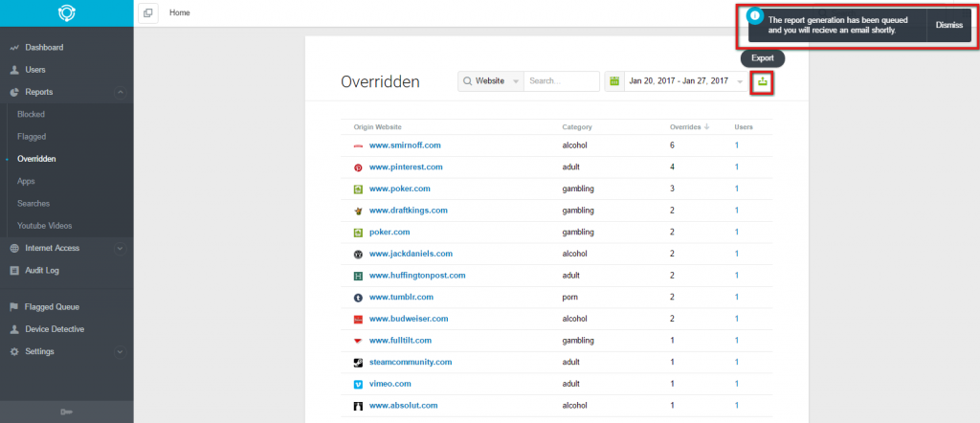
Task: Click the app logo in the sidebar header
Action: [x=67, y=13]
